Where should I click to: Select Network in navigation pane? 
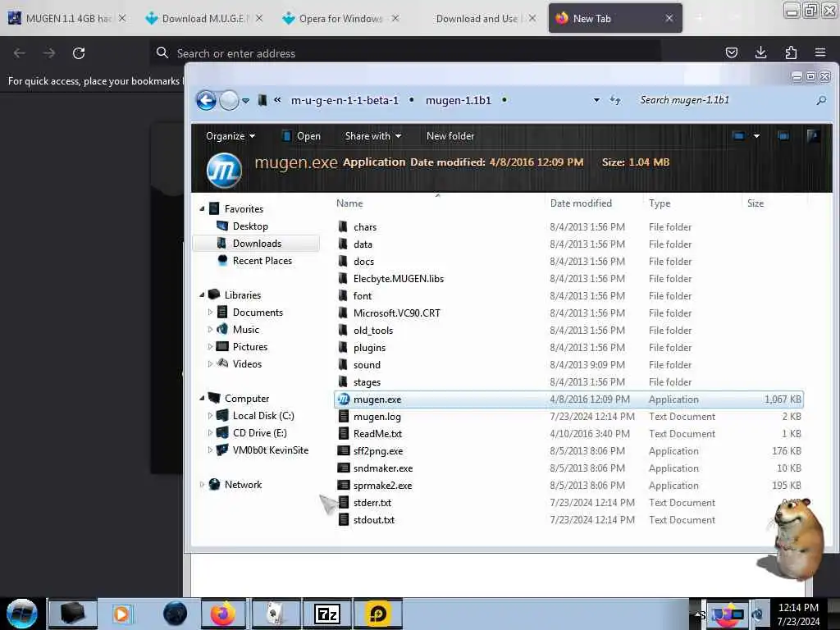[x=243, y=484]
